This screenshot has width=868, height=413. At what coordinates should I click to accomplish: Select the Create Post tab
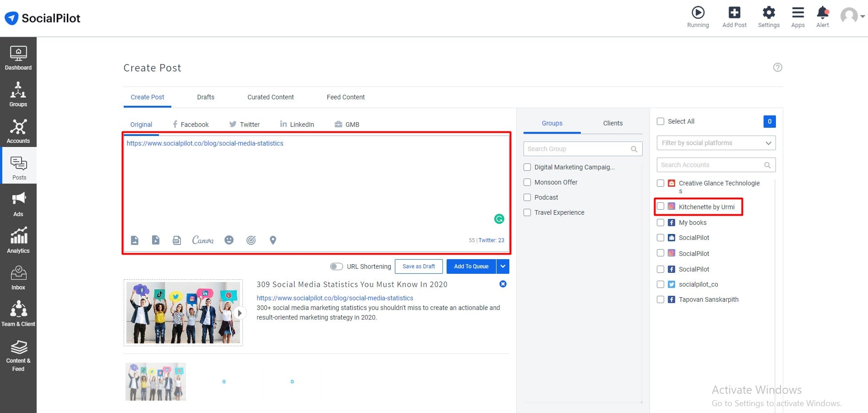(x=147, y=97)
